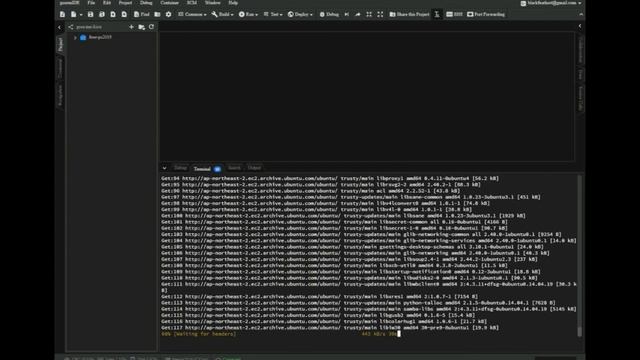Open the Build dropdown

(x=222, y=14)
